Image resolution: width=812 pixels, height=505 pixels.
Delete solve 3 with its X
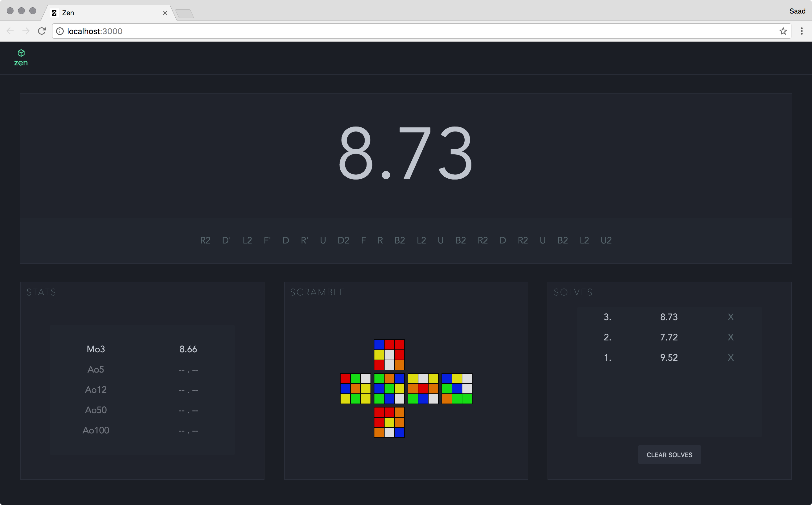pos(731,317)
